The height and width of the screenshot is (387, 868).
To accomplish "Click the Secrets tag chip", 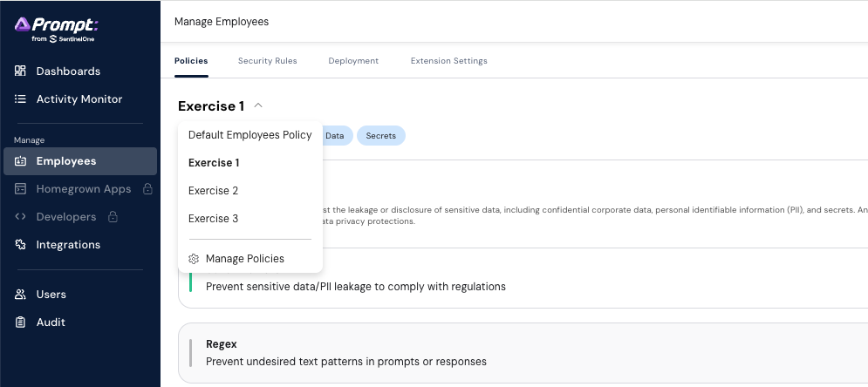I will pyautogui.click(x=380, y=136).
